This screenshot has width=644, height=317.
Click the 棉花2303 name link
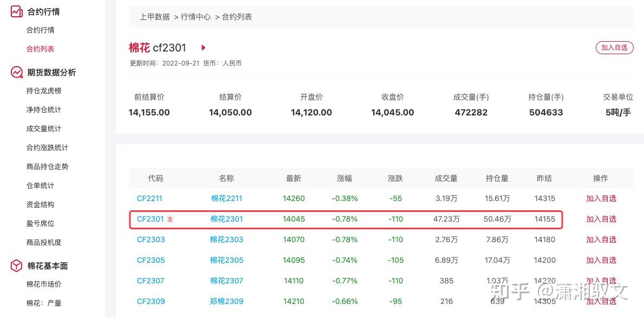point(226,240)
